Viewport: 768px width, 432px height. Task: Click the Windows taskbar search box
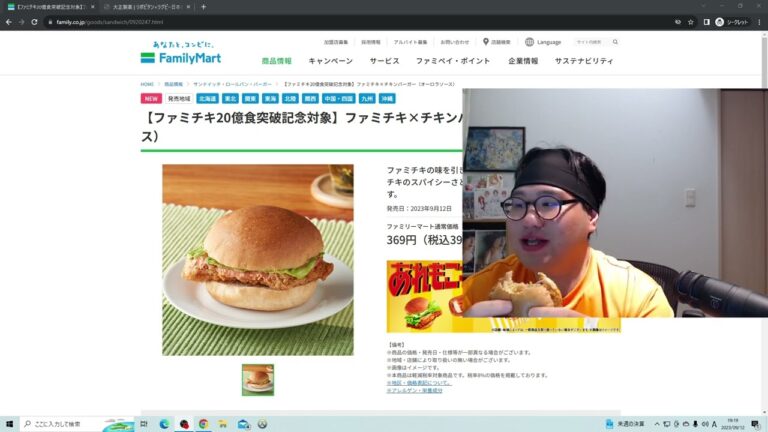pos(77,424)
